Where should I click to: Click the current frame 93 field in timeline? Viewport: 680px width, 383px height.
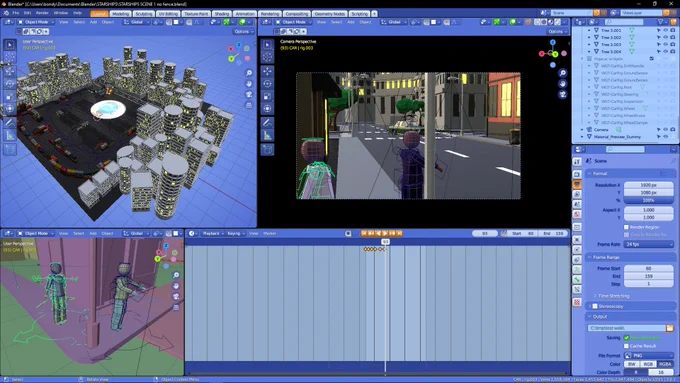(485, 233)
